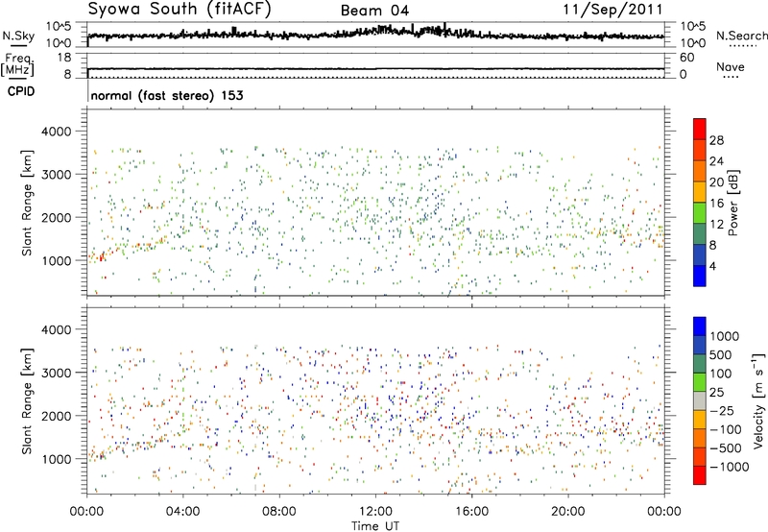Viewport: 768px width, 532px height.
Task: Pick the yellow 16–20 dB power colorbar segment
Action: point(700,192)
